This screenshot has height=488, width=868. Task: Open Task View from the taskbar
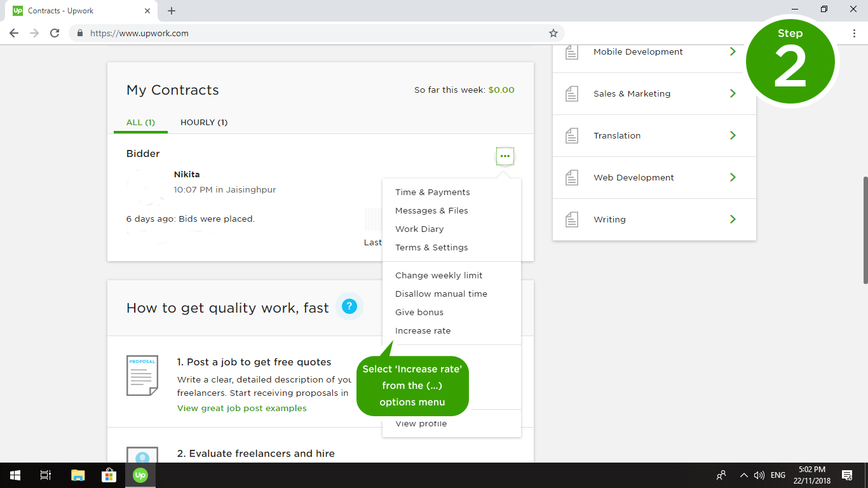click(46, 475)
